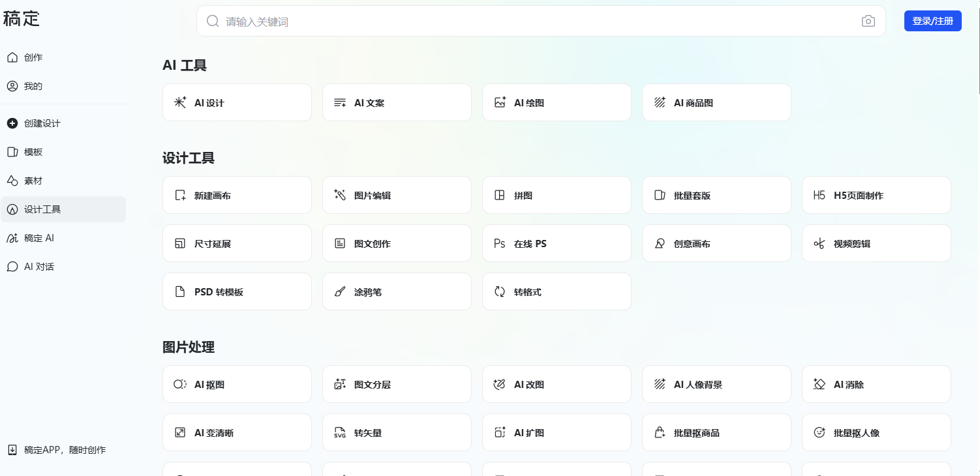
Task: Start the 视频剪辑 tool
Action: tap(876, 243)
